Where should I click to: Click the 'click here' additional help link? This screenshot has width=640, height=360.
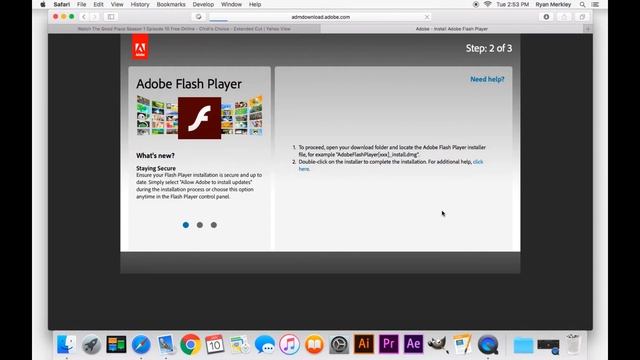coord(478,162)
